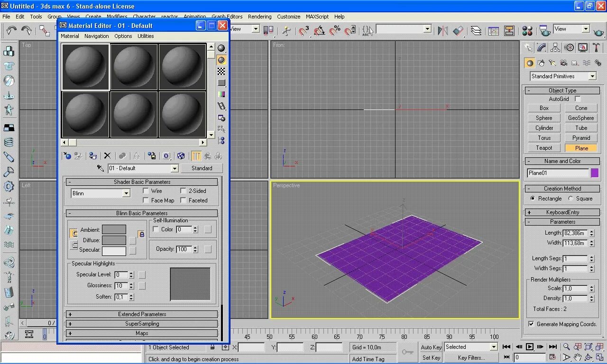
Task: Click the Background icon in Material Editor sidebar
Action: pos(221,70)
